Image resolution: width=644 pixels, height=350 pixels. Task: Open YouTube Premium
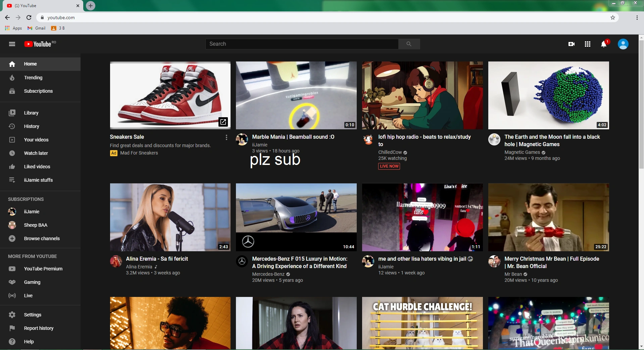pyautogui.click(x=40, y=269)
